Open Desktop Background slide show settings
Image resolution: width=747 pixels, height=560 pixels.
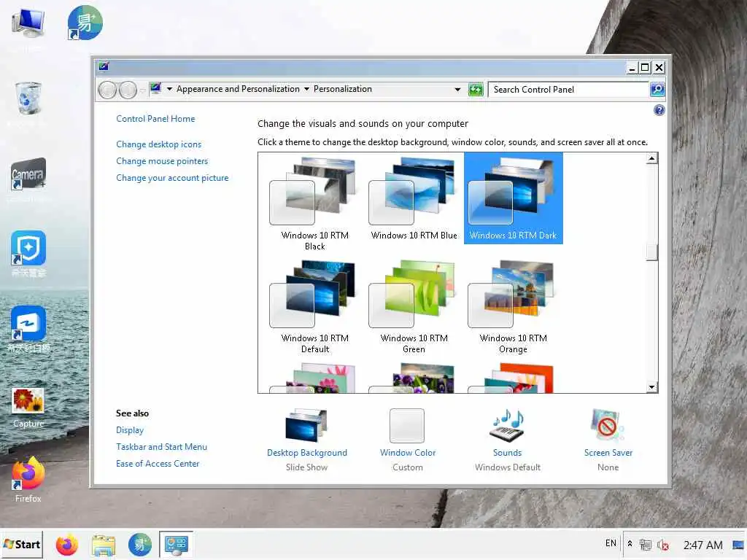(x=306, y=426)
